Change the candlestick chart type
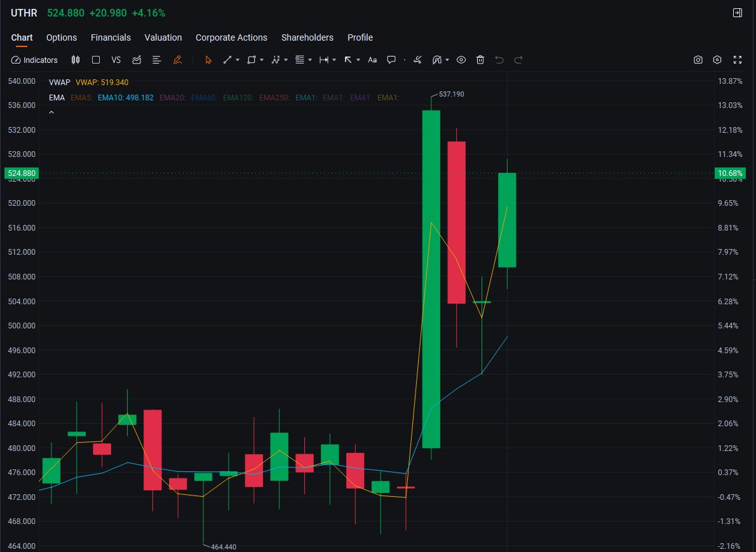Screen dimensions: 756x552 point(76,60)
